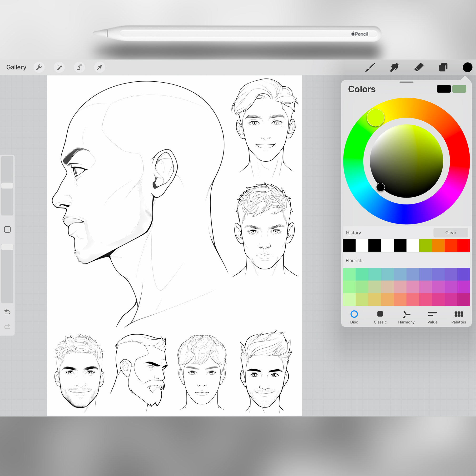The height and width of the screenshot is (476, 476).
Task: Tap the redo arrow in sidebar
Action: click(x=7, y=327)
